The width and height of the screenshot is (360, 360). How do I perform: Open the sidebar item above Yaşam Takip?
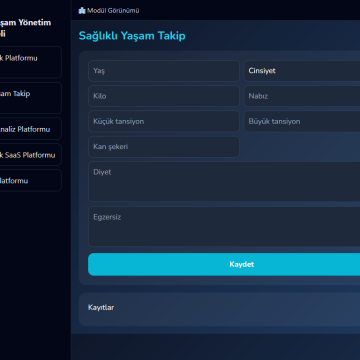(31, 62)
